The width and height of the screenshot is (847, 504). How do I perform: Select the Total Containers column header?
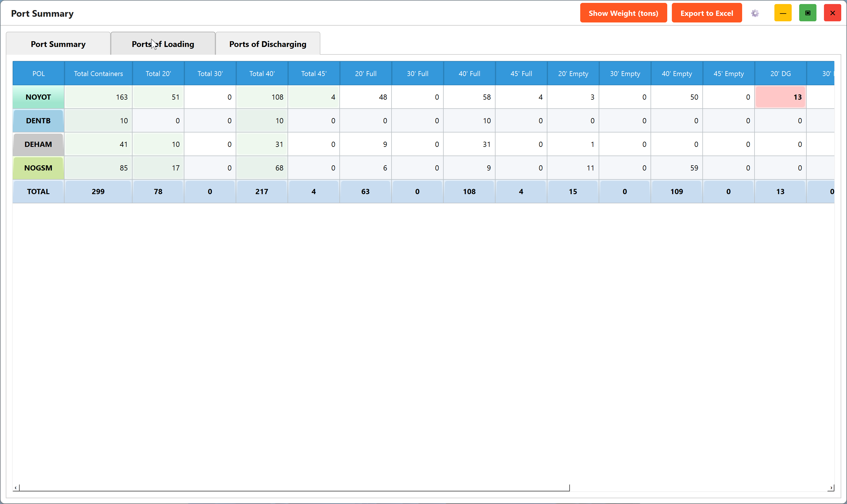(99, 73)
